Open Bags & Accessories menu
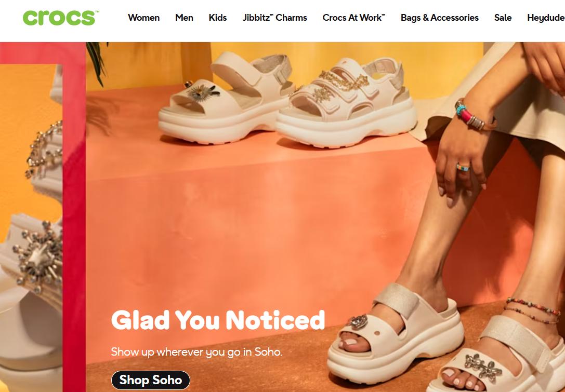565x392 pixels. point(440,18)
